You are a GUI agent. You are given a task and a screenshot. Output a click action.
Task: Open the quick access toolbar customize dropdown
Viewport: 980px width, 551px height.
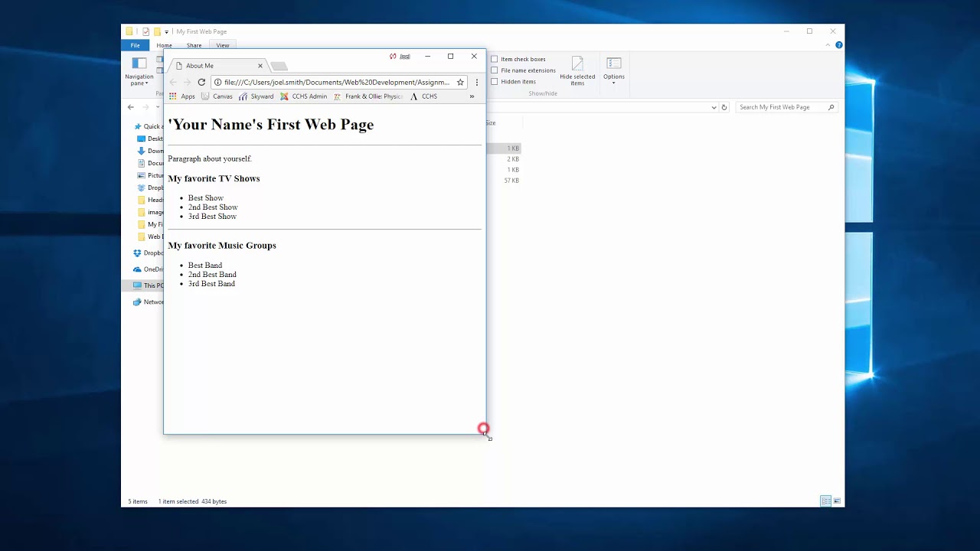pos(166,32)
